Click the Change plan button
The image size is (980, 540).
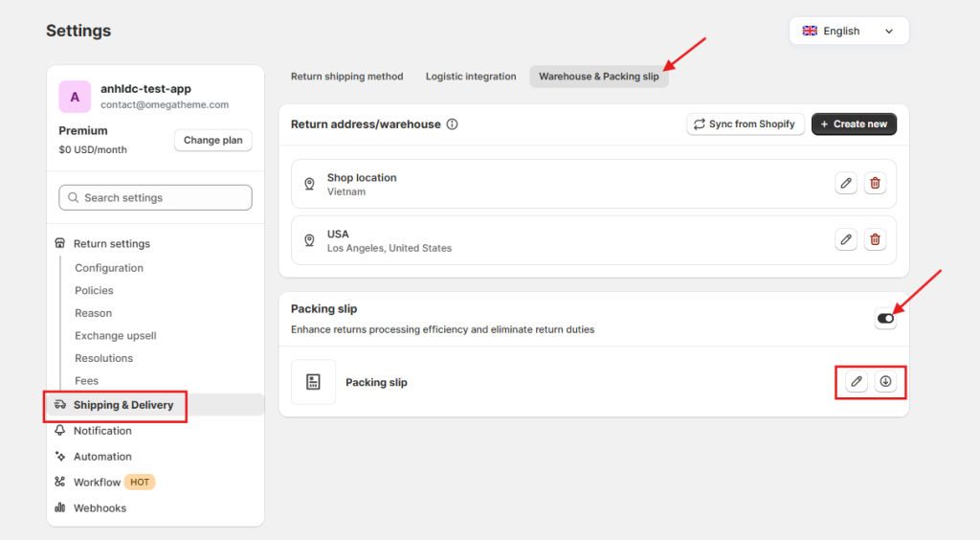[x=213, y=140]
